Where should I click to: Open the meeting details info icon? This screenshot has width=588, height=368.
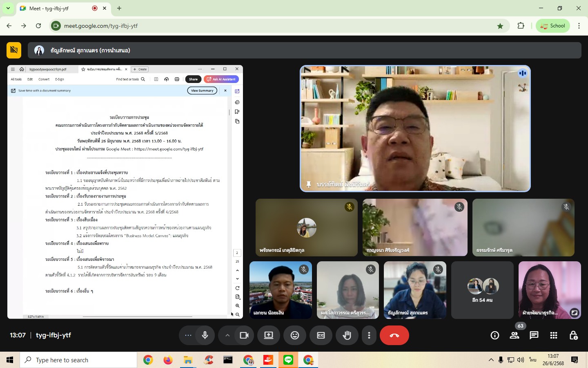point(495,335)
